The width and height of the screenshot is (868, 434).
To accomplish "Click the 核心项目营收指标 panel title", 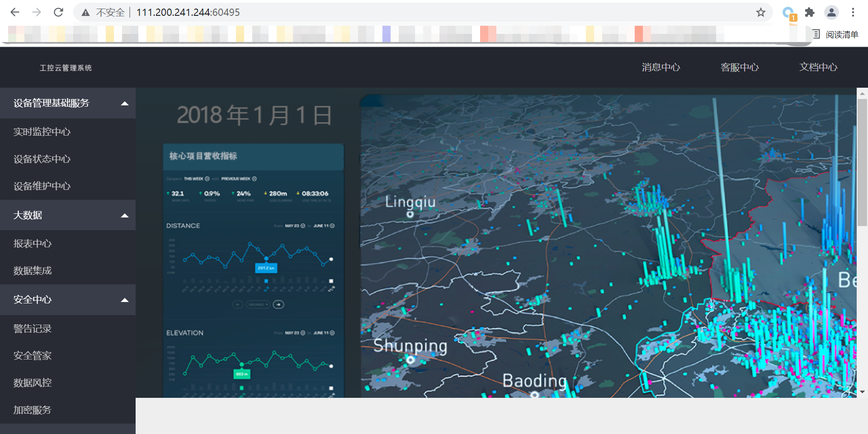I will [x=203, y=156].
